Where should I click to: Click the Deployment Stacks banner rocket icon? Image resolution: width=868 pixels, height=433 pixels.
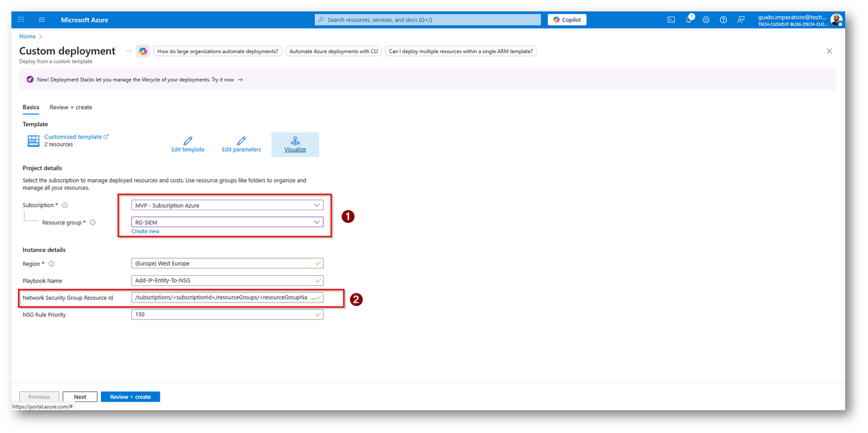[x=30, y=79]
